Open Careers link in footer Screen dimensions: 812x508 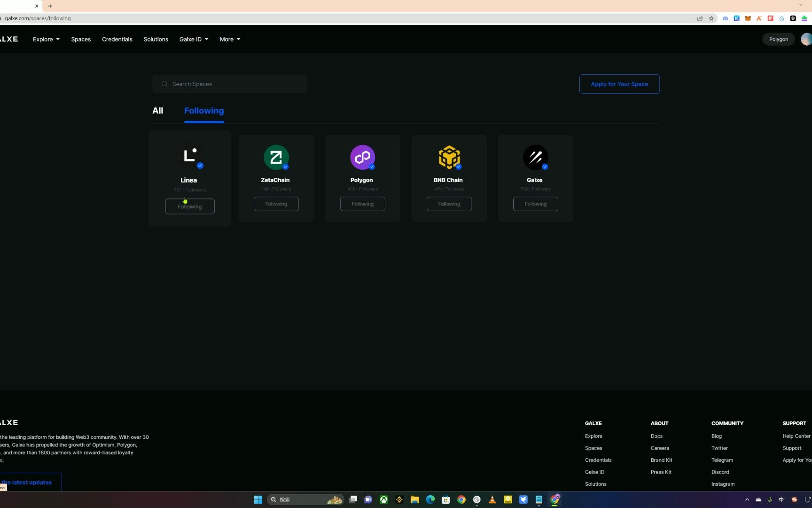tap(660, 448)
